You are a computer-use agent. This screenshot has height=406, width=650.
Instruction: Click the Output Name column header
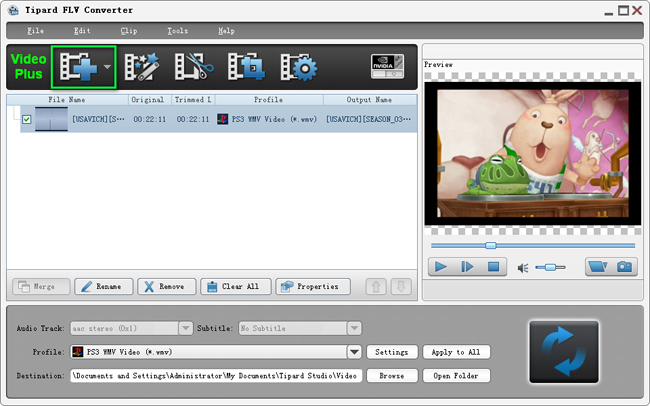click(x=369, y=100)
